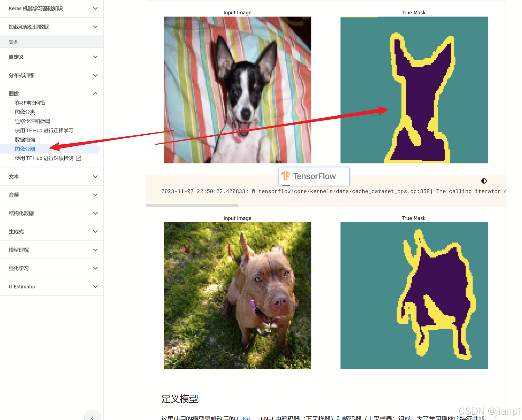Select 数据增强 in sidebar
522x420 pixels.
tap(25, 140)
